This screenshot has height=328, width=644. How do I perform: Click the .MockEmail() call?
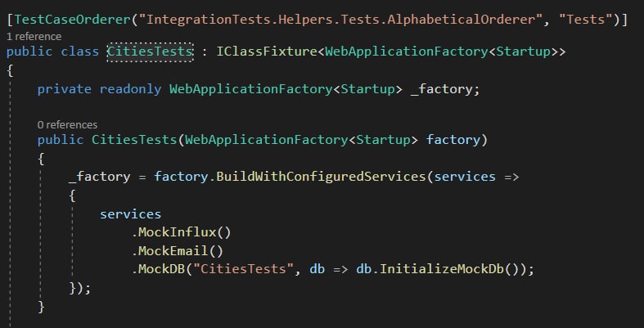click(x=177, y=251)
